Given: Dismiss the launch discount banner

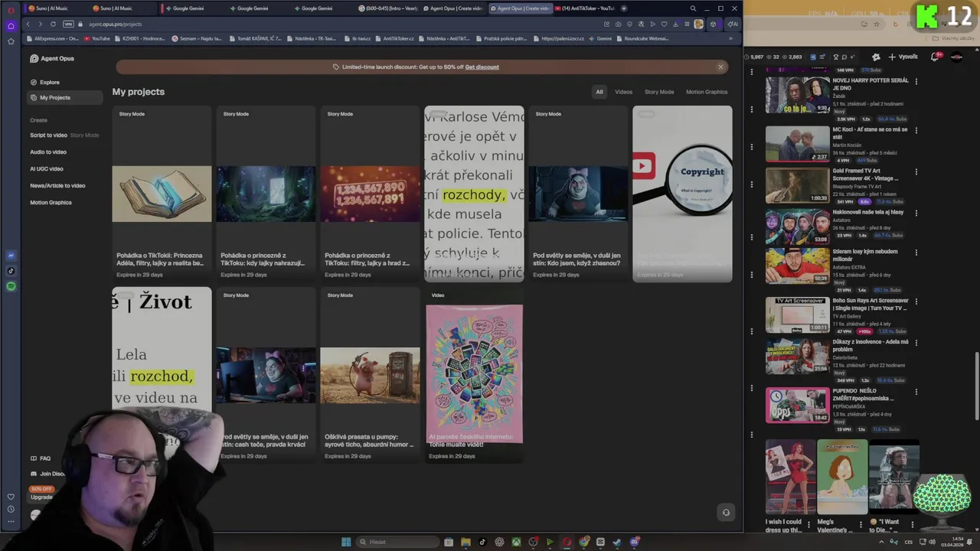Looking at the screenshot, I should 720,67.
